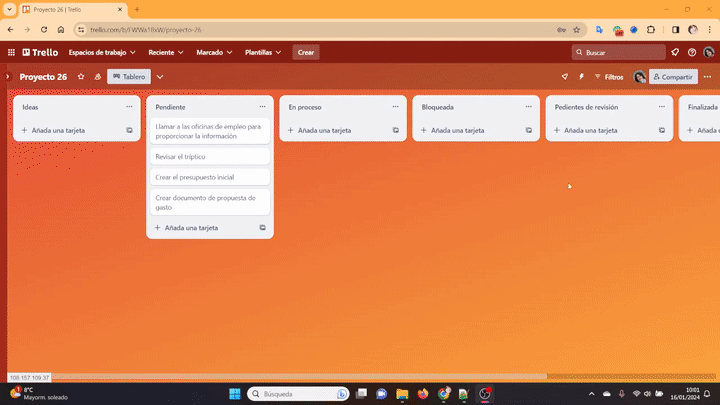720x405 pixels.
Task: Open board member avatar beside Filtros
Action: [640, 77]
